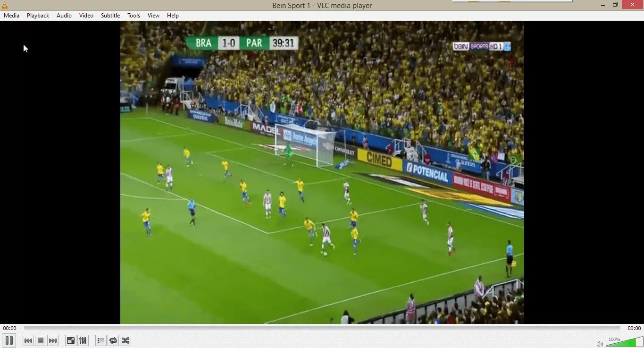Stop playback with the stop icon
This screenshot has width=644, height=348.
40,340
